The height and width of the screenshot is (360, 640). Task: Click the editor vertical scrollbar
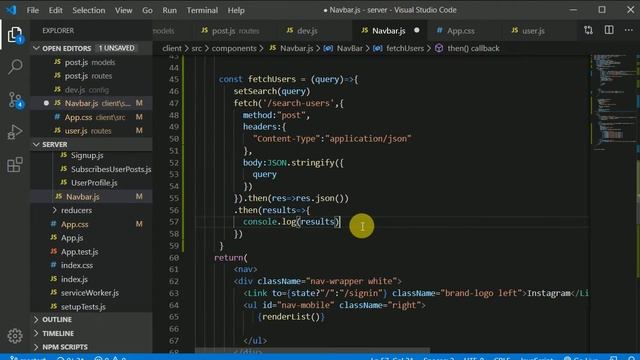(x=637, y=204)
